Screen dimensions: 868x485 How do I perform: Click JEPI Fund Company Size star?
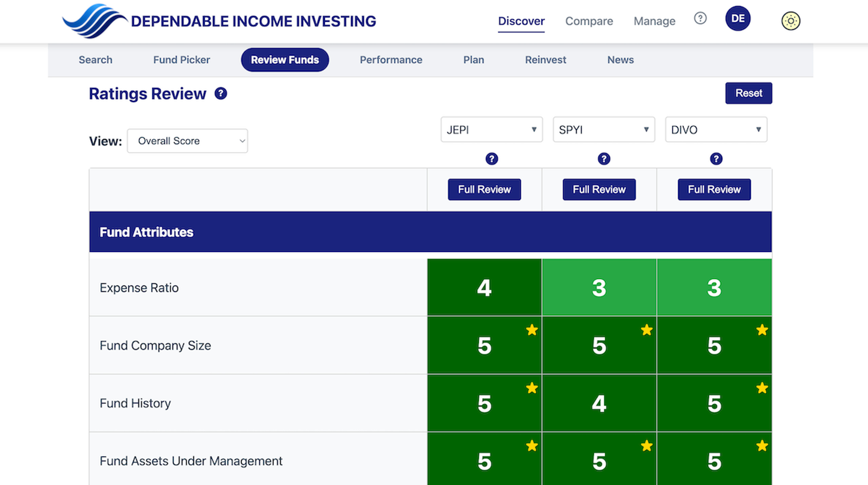[x=532, y=330]
